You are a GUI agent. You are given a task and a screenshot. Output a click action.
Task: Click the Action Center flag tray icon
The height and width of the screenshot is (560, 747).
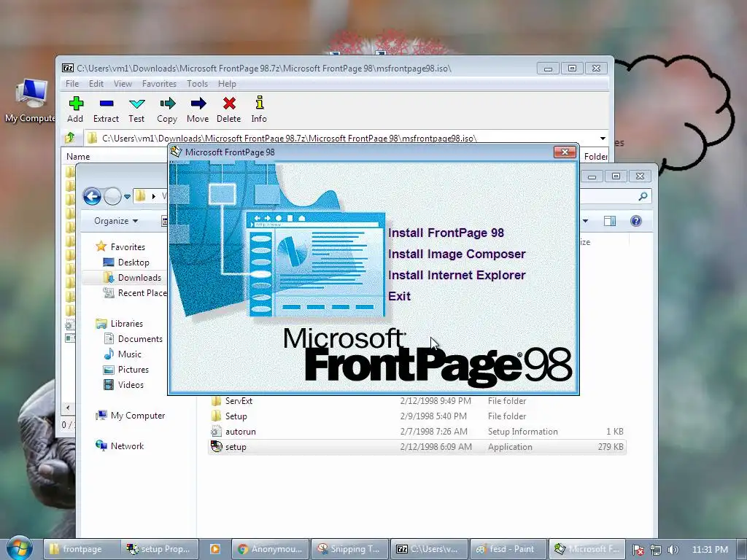(x=638, y=550)
